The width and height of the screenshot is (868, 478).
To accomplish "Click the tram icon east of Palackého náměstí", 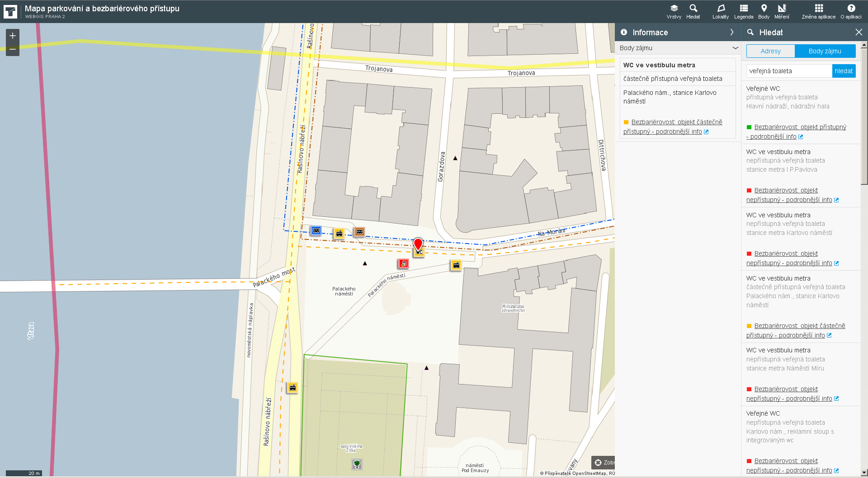I will click(x=456, y=265).
